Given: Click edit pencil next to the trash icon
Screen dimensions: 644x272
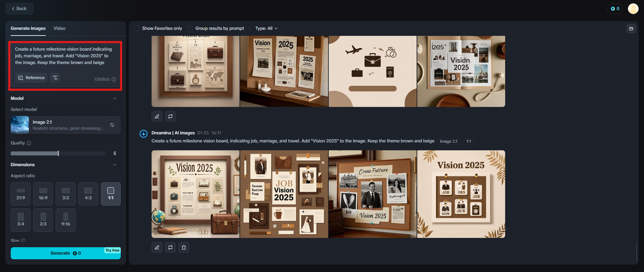Looking at the screenshot, I should [x=157, y=247].
